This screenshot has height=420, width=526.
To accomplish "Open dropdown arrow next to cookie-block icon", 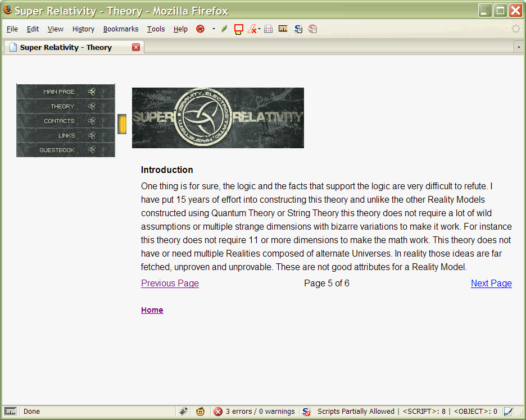I will coord(214,29).
